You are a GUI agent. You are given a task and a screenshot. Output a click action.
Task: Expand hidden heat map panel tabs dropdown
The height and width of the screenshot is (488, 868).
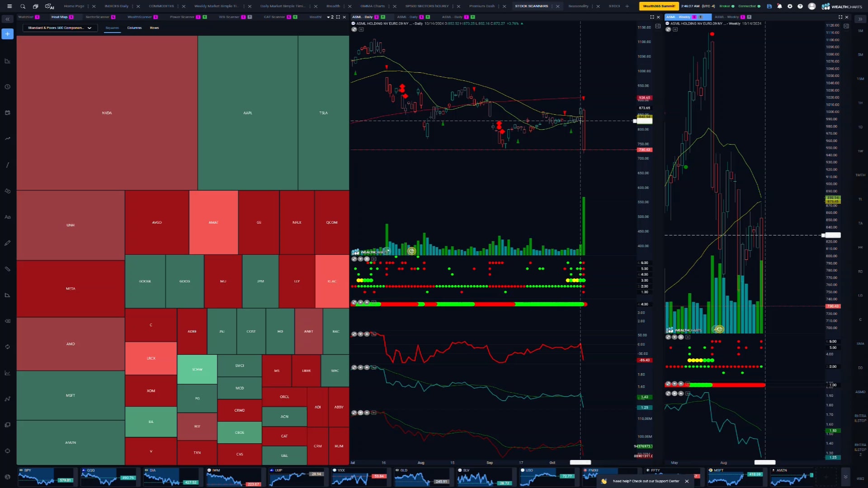point(330,17)
